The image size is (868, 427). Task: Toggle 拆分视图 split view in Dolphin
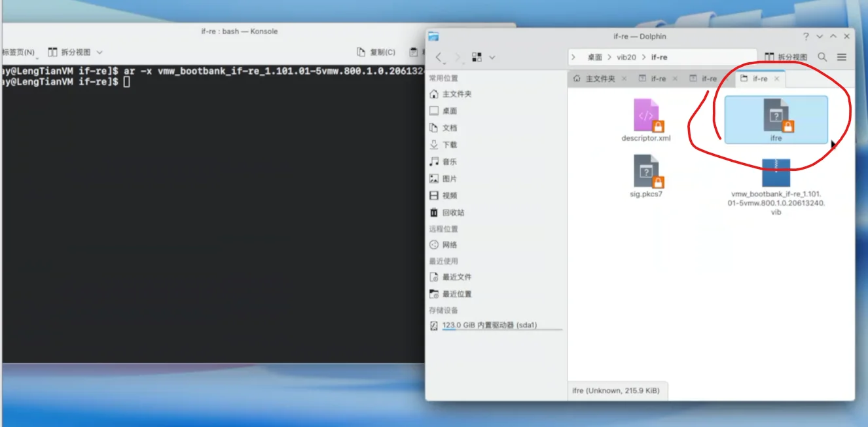coord(786,58)
